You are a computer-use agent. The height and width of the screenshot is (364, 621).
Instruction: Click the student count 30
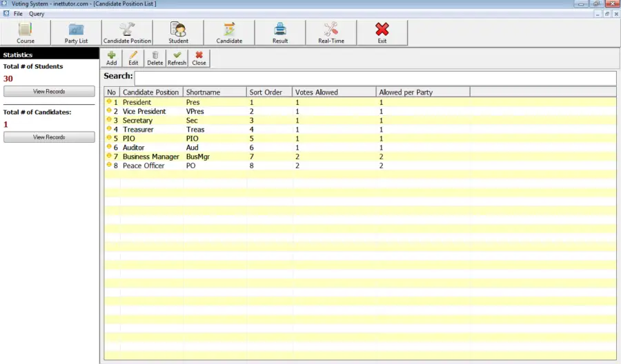[x=8, y=79]
